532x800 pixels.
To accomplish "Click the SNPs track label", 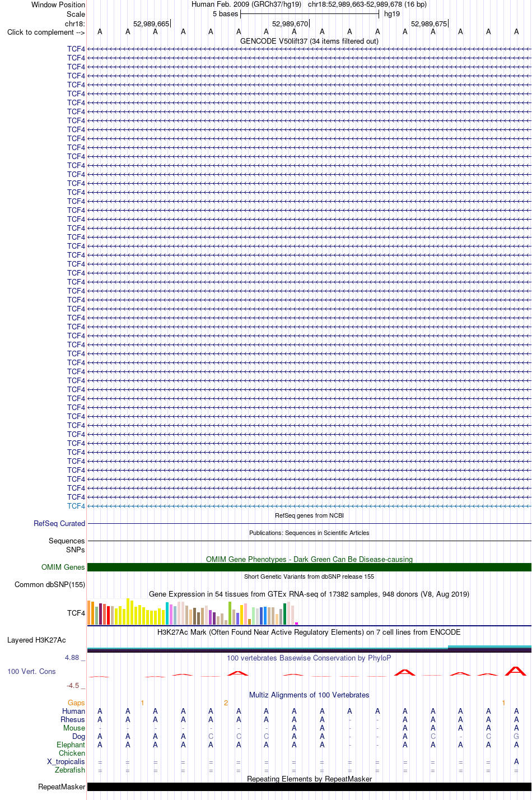I will tap(76, 550).
